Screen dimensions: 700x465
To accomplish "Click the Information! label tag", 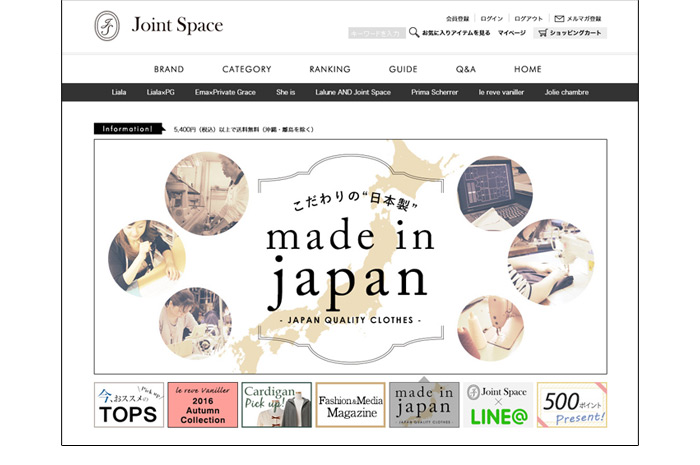I will (129, 129).
